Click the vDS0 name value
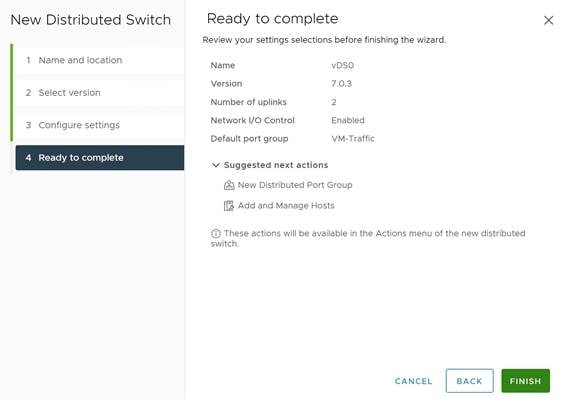Image resolution: width=561 pixels, height=399 pixels. (x=342, y=65)
